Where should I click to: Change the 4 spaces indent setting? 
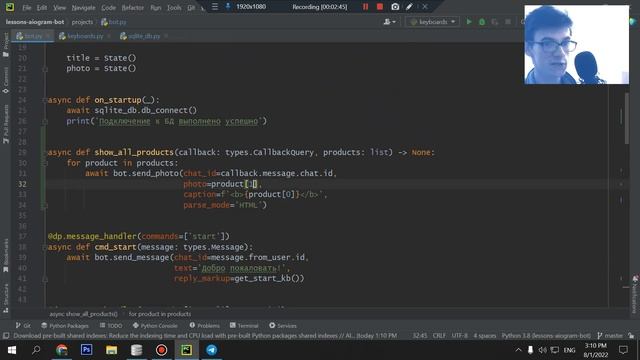pos(484,336)
